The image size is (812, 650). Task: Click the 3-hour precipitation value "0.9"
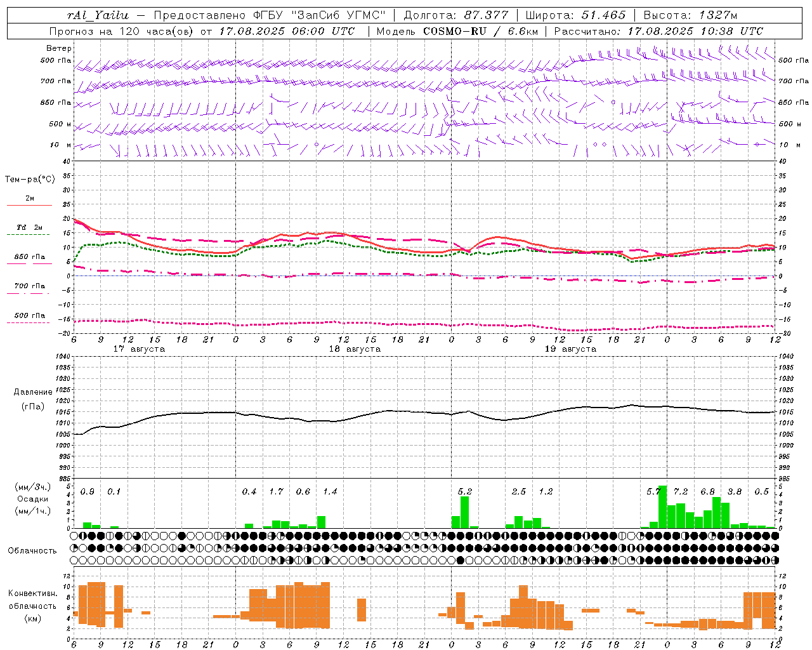88,491
